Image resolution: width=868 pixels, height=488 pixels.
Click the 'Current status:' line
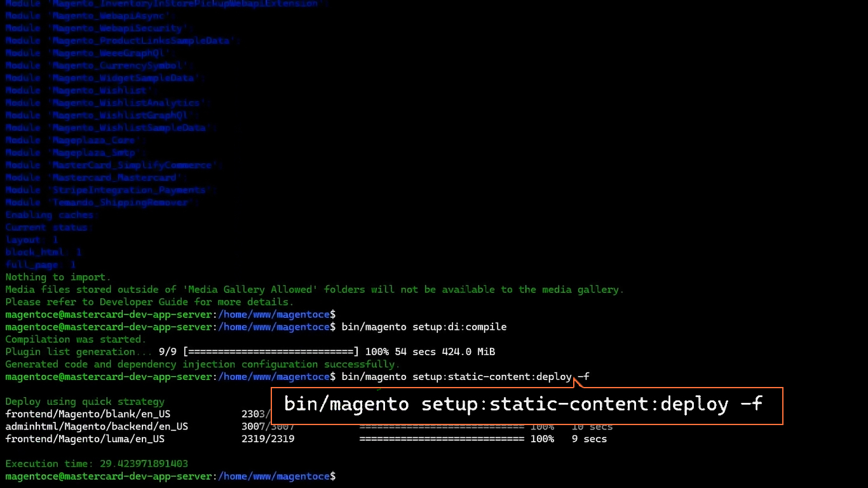pyautogui.click(x=50, y=227)
